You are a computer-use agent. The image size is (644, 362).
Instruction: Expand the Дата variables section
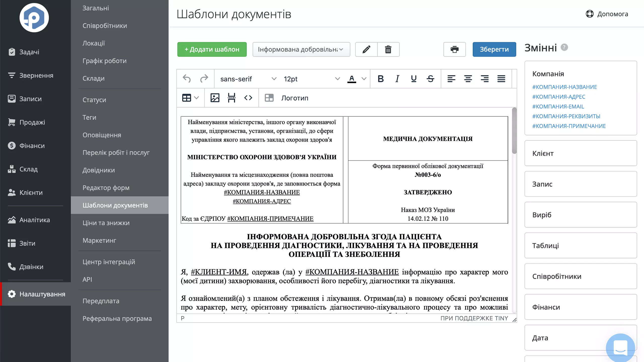point(581,338)
